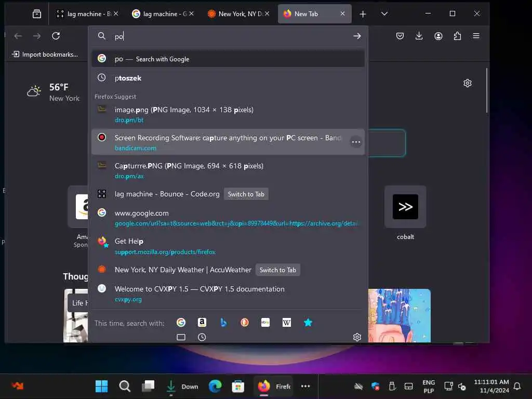Click Switch to Tab for lag machine Bounce
This screenshot has width=532, height=399.
point(246,194)
